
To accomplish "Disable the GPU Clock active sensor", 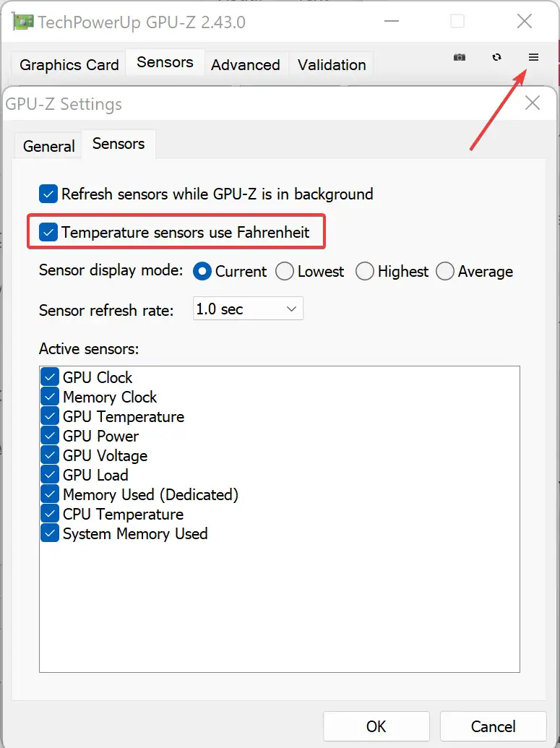I will coord(50,377).
